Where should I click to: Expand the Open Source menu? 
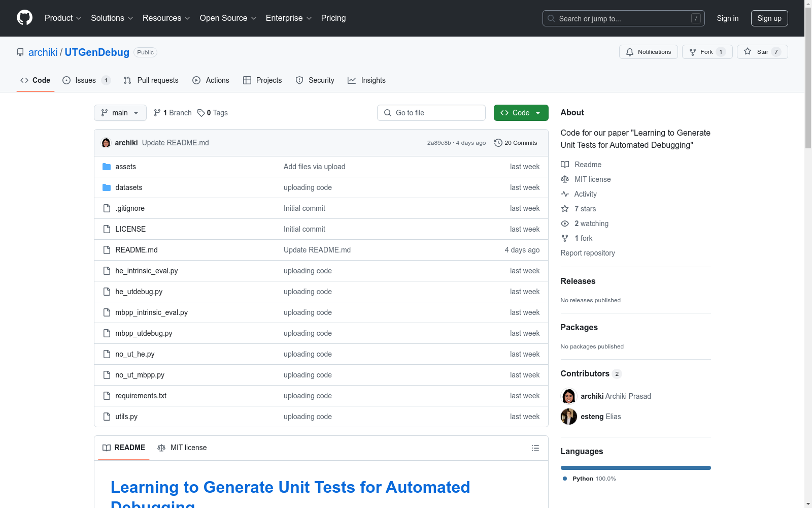(x=228, y=18)
